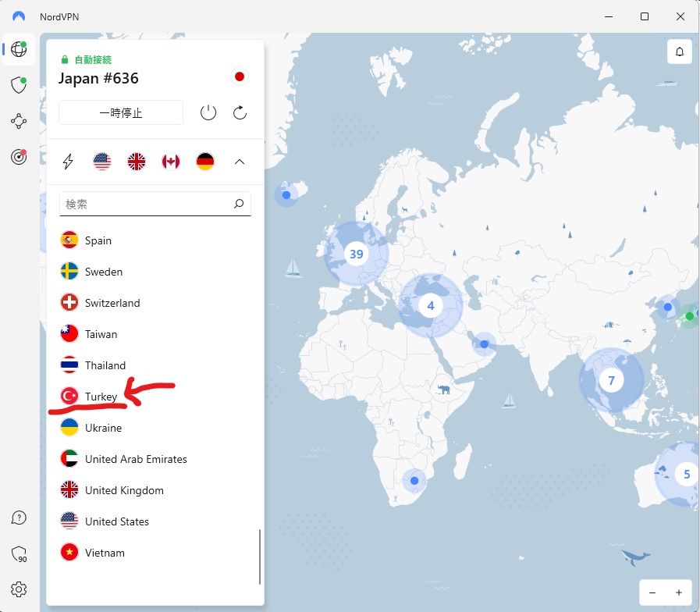Click the country list scrollbar
The width and height of the screenshot is (700, 612).
[x=260, y=556]
